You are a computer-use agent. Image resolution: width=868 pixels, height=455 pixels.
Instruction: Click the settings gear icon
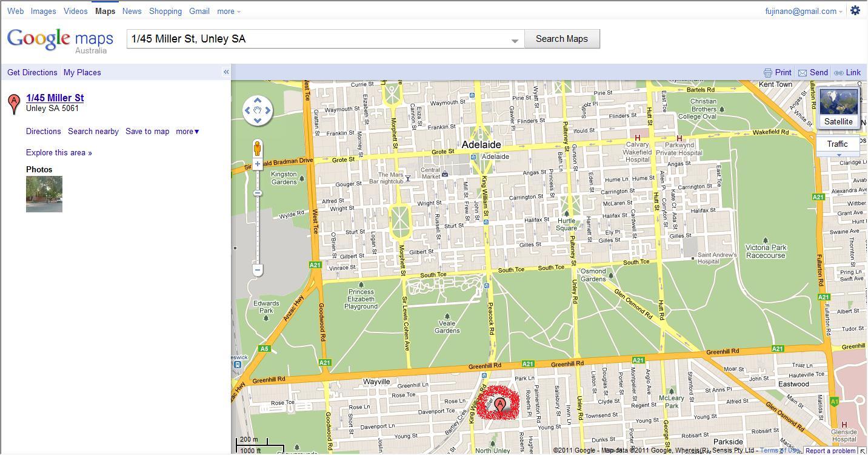click(x=855, y=10)
